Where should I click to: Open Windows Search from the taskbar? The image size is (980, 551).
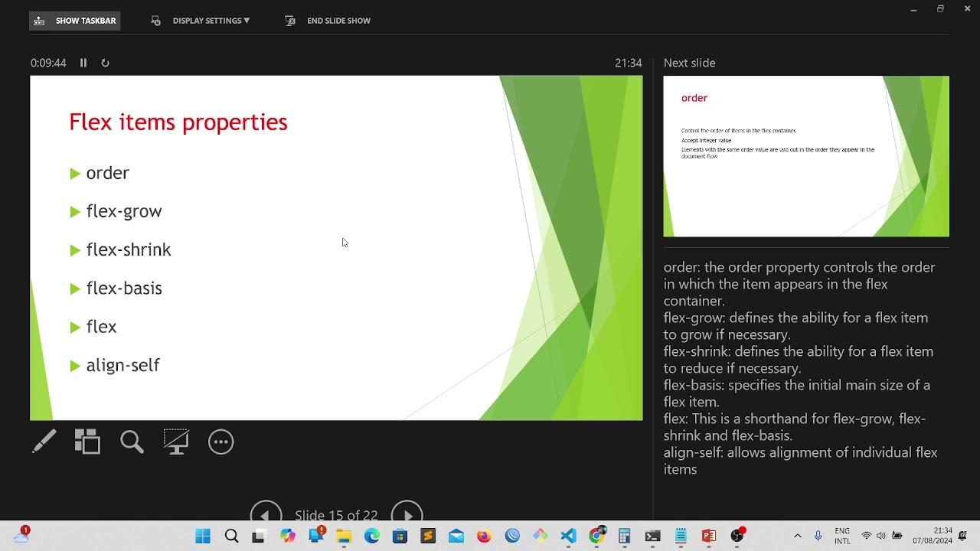[231, 536]
